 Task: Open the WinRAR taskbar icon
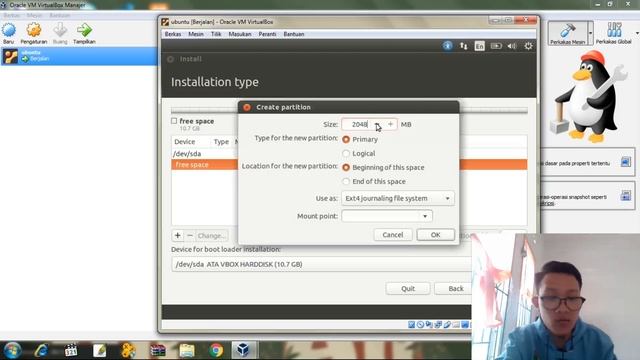158,350
